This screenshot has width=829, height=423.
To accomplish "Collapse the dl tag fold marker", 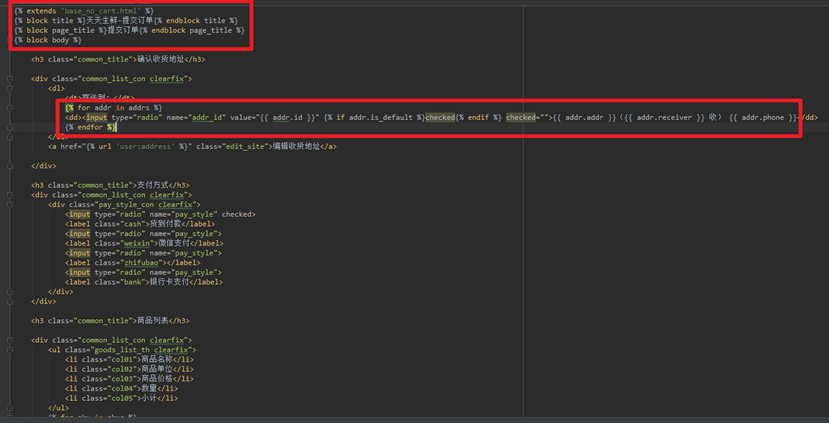I will [10, 88].
